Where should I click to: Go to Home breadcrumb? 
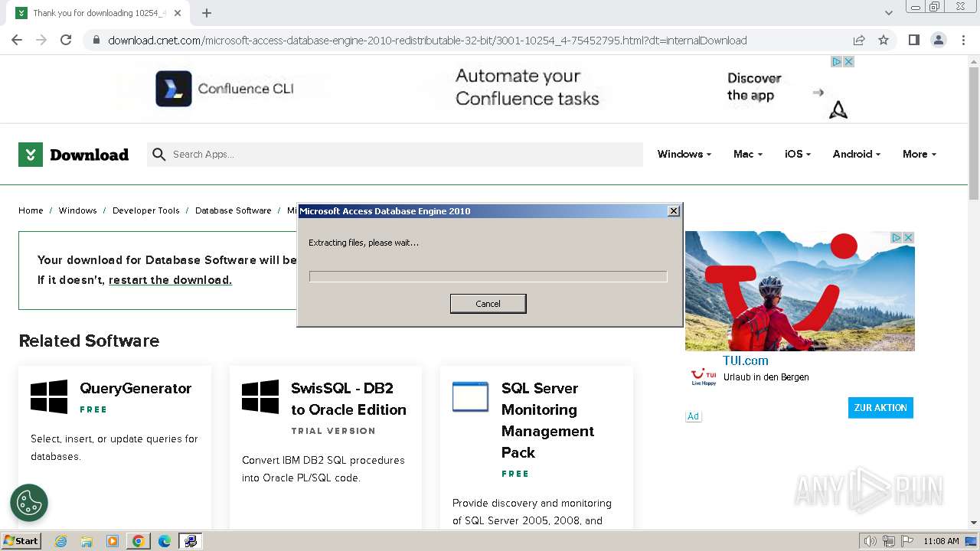coord(31,210)
